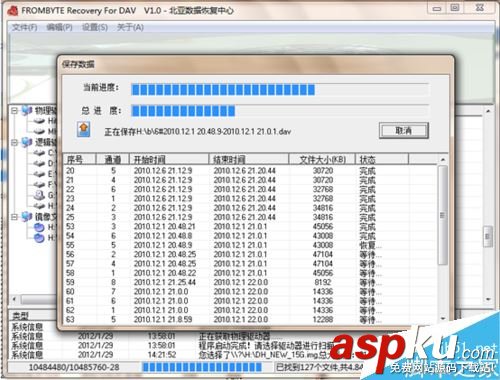Click the 逻辑 drives group icon
Image resolution: width=500 pixels, height=380 pixels.
click(27, 142)
